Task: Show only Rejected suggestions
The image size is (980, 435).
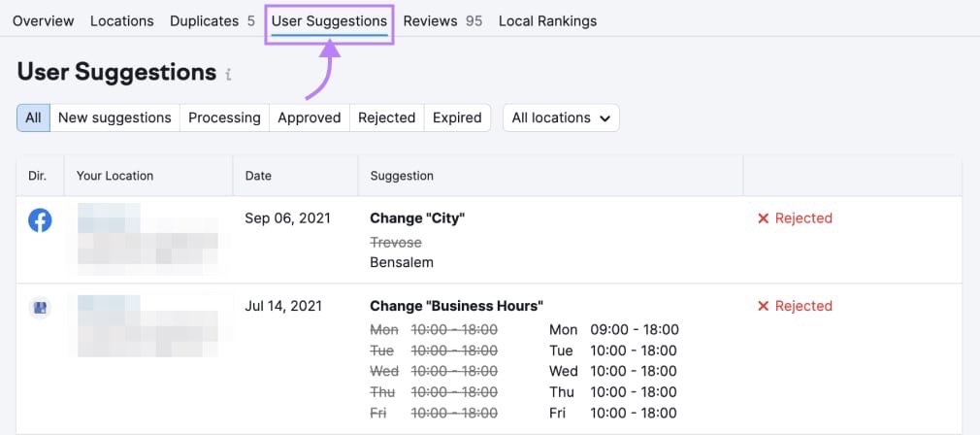Action: [x=386, y=117]
